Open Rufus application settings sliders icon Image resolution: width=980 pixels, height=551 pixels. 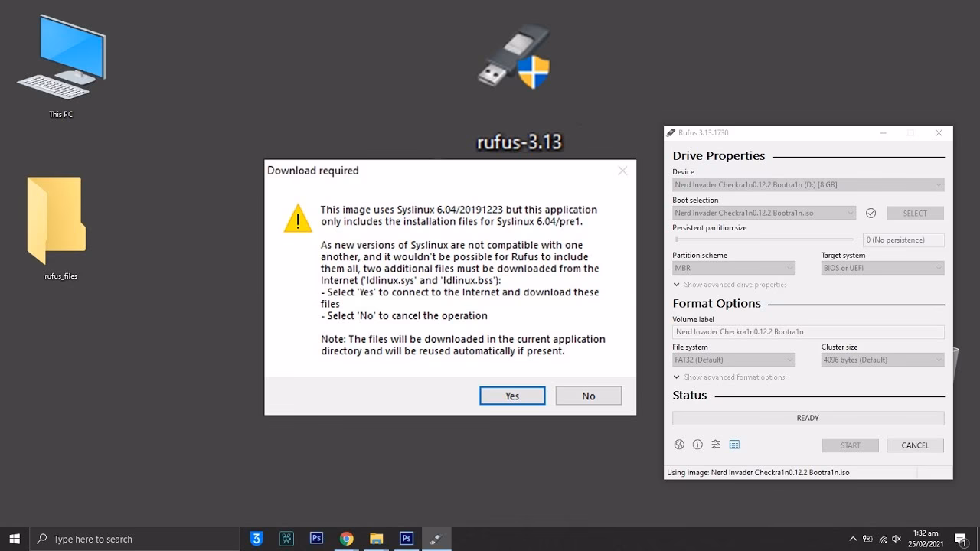(716, 445)
